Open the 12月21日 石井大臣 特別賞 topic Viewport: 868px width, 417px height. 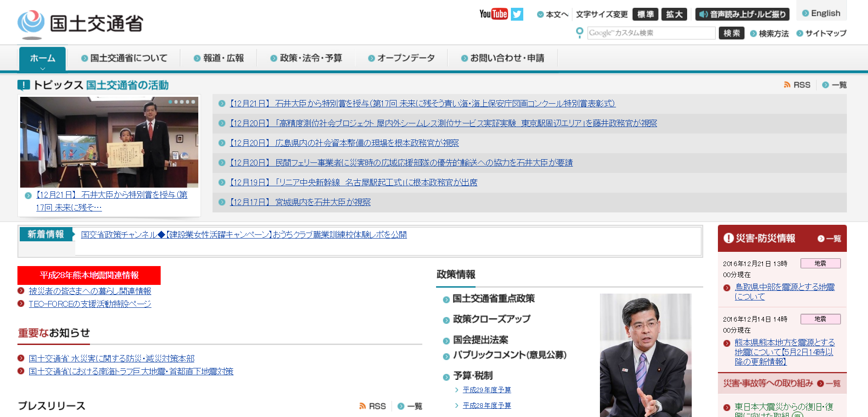coord(422,104)
